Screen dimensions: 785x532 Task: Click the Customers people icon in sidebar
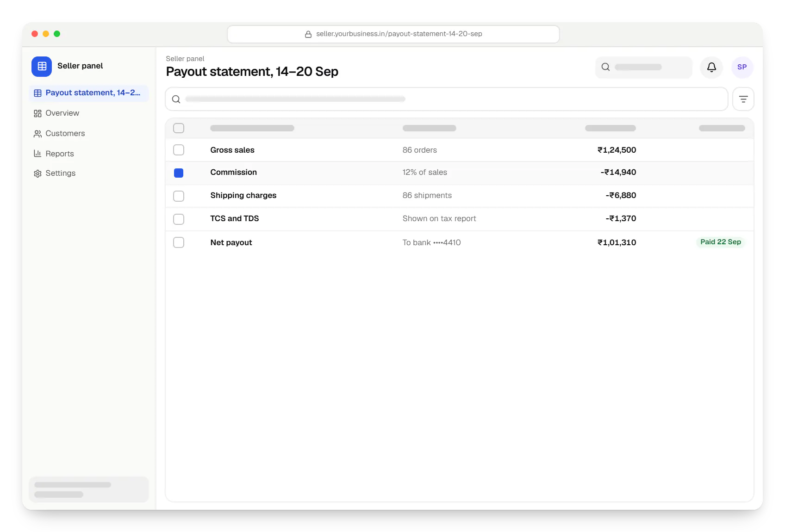pos(37,134)
